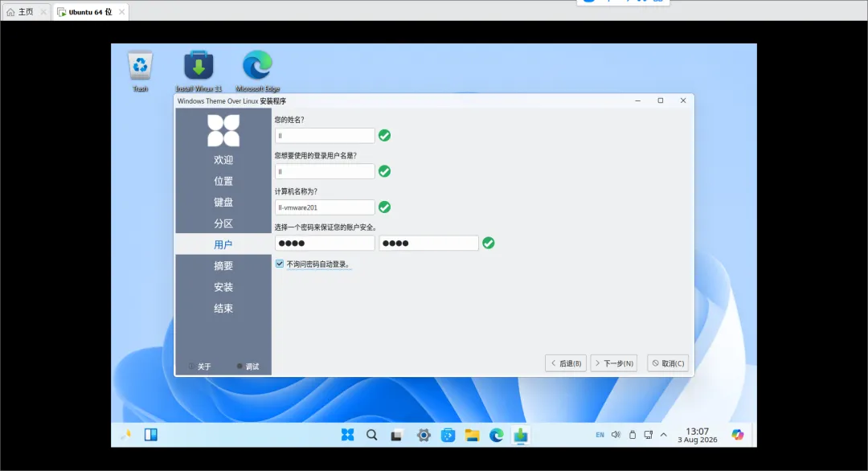Image resolution: width=868 pixels, height=471 pixels.
Task: Select 键盘 step in installer sidebar
Action: pyautogui.click(x=223, y=202)
